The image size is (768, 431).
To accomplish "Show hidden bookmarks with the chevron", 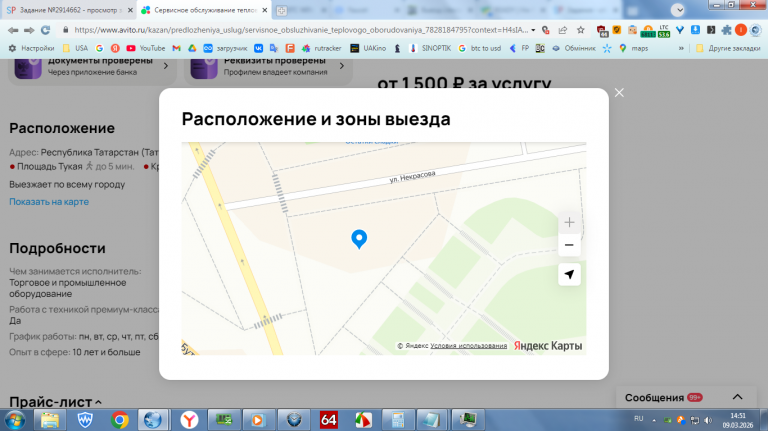I will 681,48.
